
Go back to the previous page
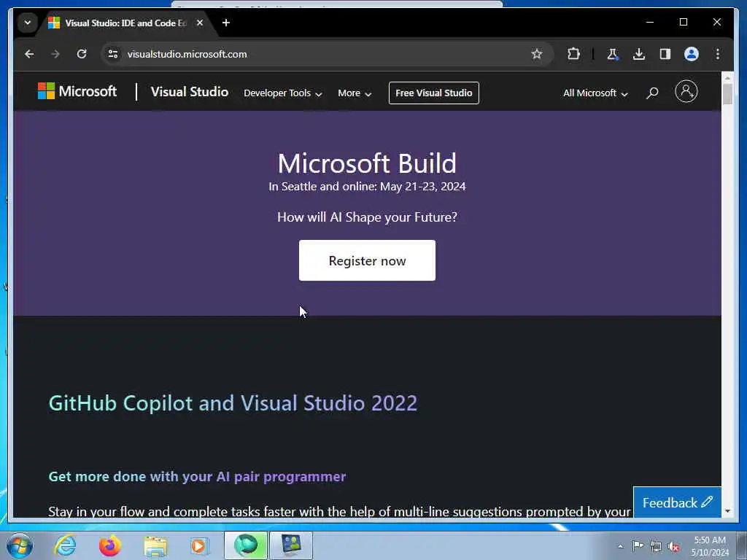(x=29, y=54)
